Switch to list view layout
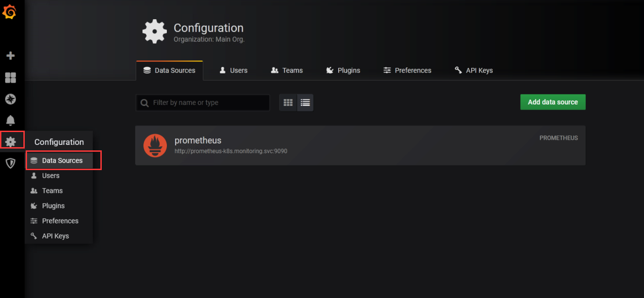Screen dimensions: 644x298 pos(305,103)
